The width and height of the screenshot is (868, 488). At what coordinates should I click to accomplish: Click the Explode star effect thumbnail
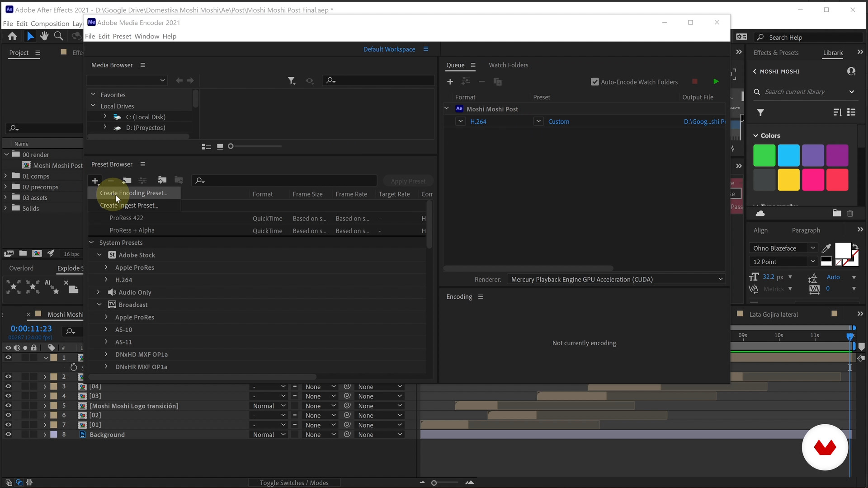13,286
